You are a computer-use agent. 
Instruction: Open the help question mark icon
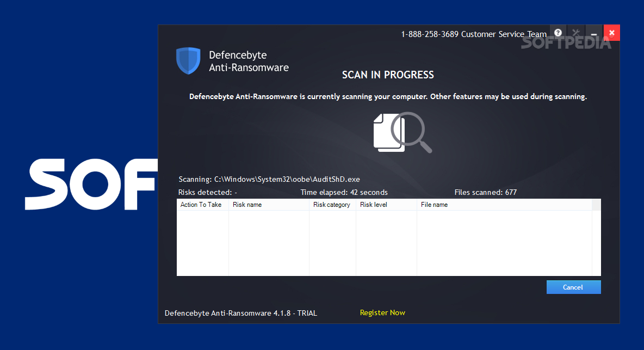tap(558, 33)
